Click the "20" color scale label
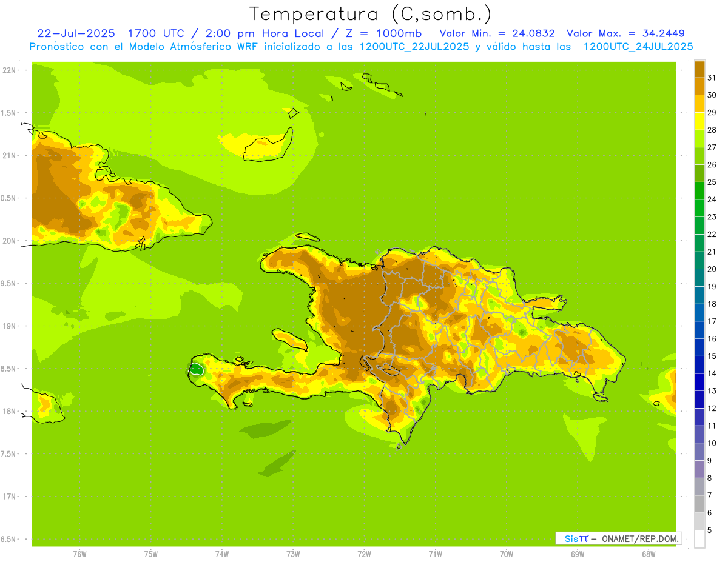The height and width of the screenshot is (562, 728). [712, 269]
